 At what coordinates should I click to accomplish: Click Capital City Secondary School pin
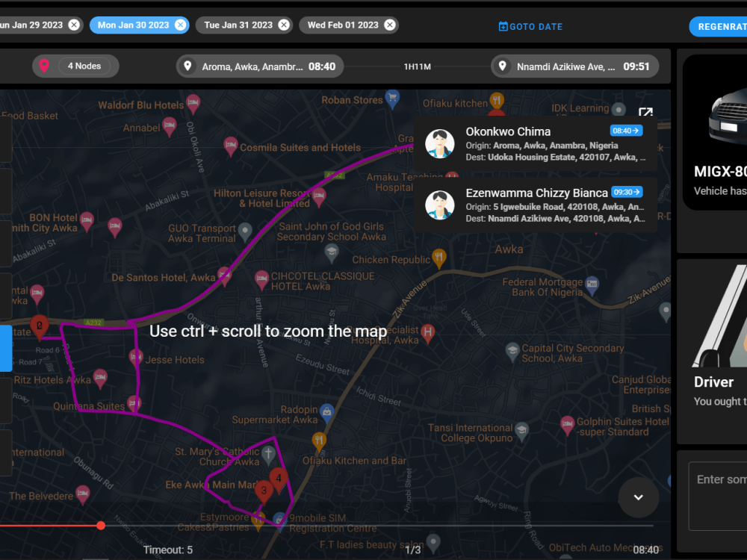click(512, 352)
